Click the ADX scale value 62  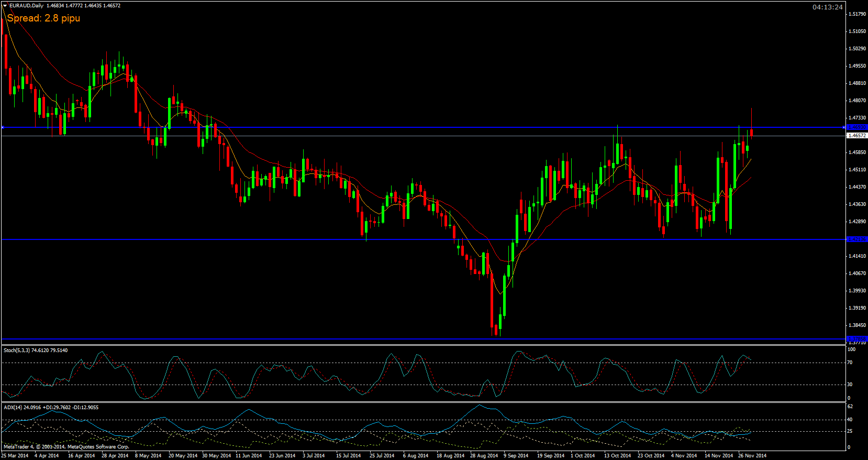pyautogui.click(x=850, y=407)
